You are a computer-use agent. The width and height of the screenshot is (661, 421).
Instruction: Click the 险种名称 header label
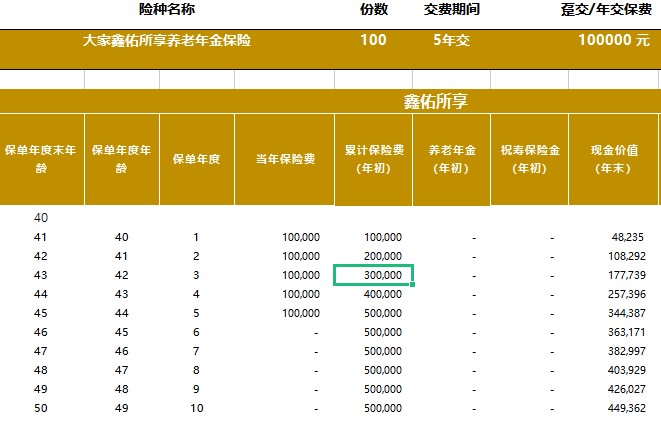167,9
